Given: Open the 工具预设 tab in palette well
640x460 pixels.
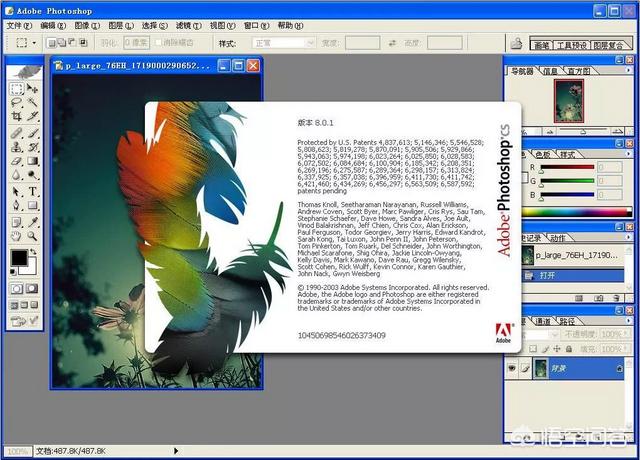Looking at the screenshot, I should coord(571,44).
